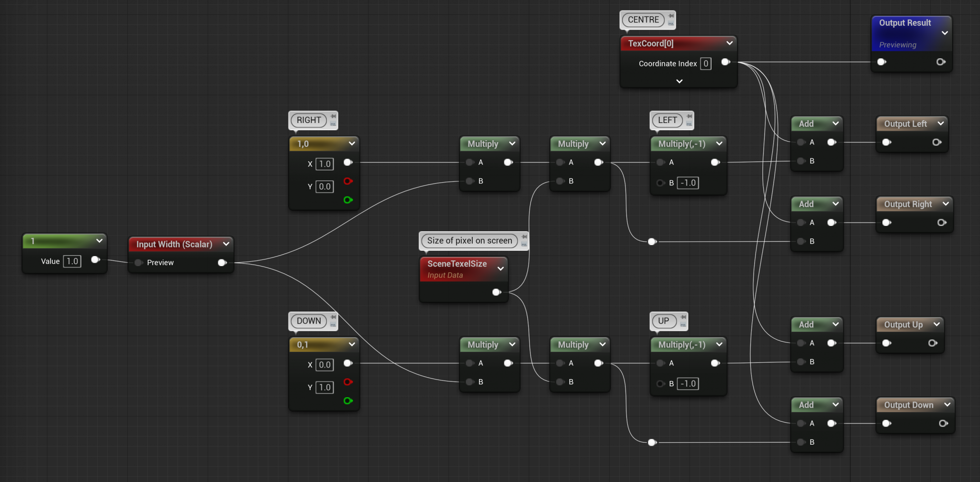980x482 pixels.
Task: Click the Output Result hollow output pin
Action: point(941,62)
